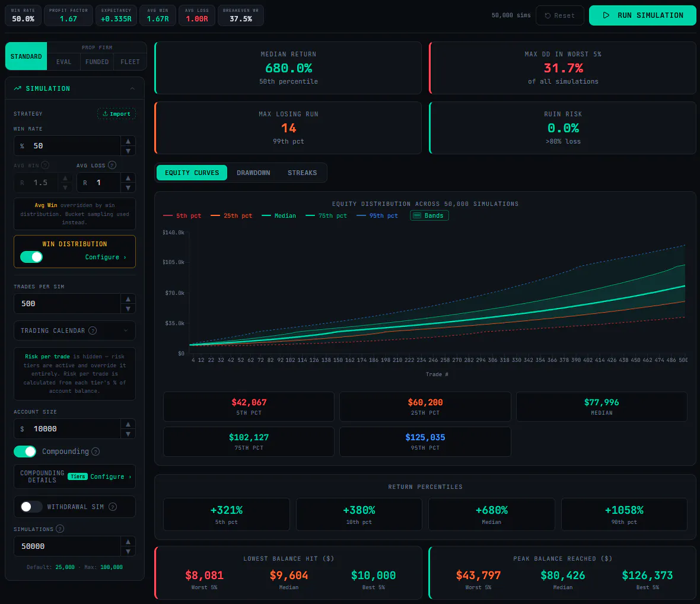Click the Reset button

pyautogui.click(x=560, y=15)
